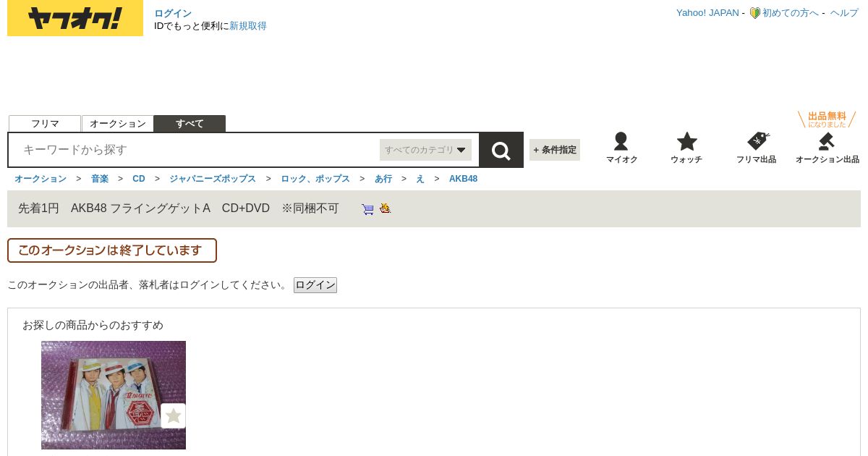Image resolution: width=868 pixels, height=456 pixels.
Task: Select すべて search tab
Action: point(190,124)
